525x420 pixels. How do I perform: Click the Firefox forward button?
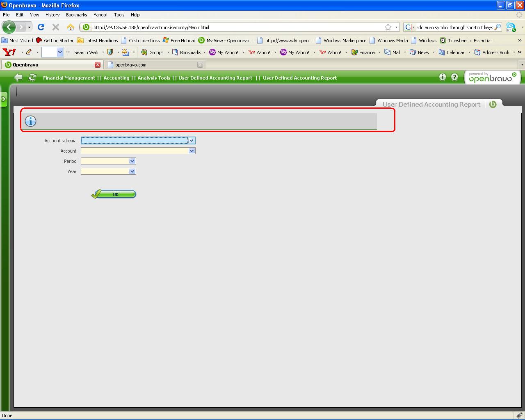[21, 27]
